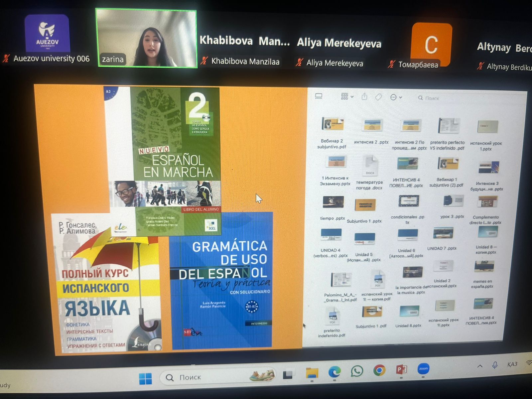Click the Полный курс испанского языка book cover
Screen dimensions: 532x399
coord(106,283)
